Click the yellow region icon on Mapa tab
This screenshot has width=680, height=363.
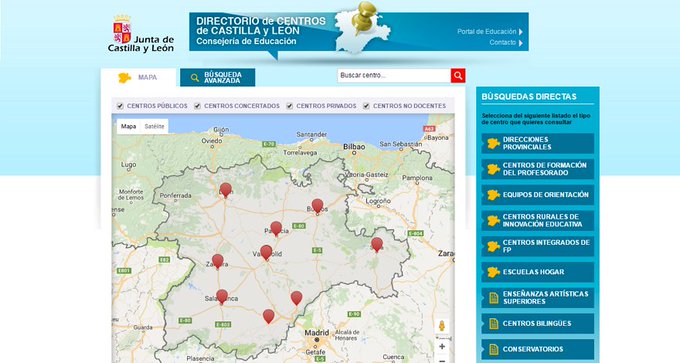coord(124,78)
